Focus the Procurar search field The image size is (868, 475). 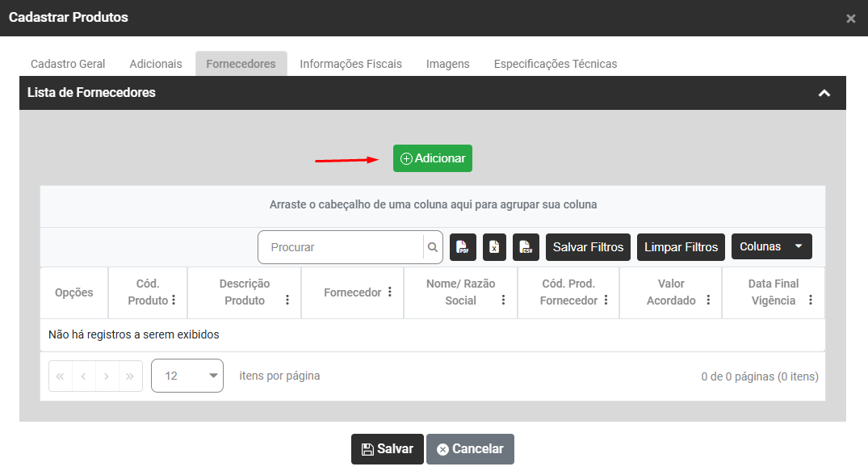(341, 247)
